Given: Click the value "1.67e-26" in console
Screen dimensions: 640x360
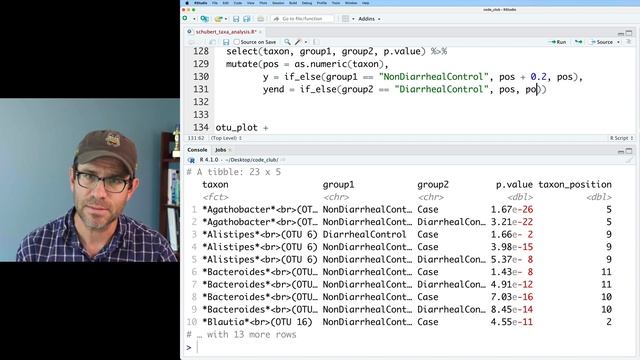Looking at the screenshot, I should click(x=512, y=209).
